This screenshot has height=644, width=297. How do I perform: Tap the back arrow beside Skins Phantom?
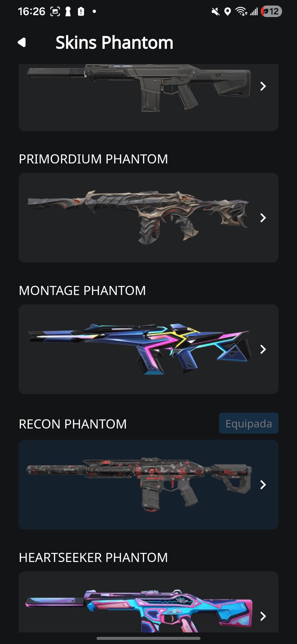click(22, 42)
